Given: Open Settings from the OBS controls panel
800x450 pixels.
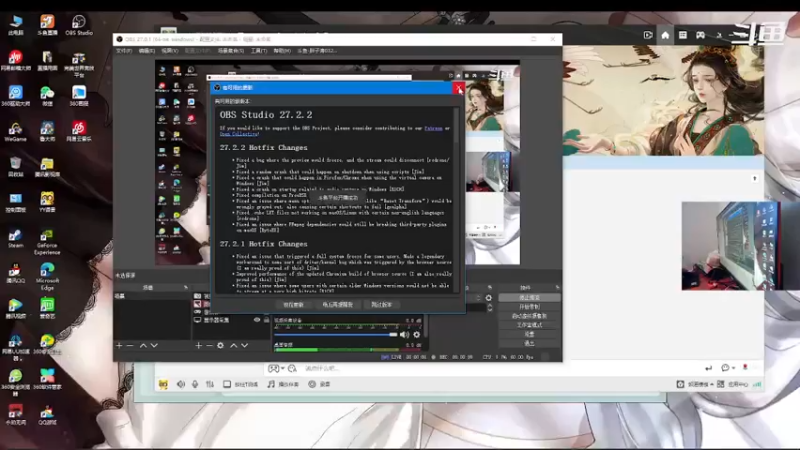Looking at the screenshot, I should tap(529, 334).
